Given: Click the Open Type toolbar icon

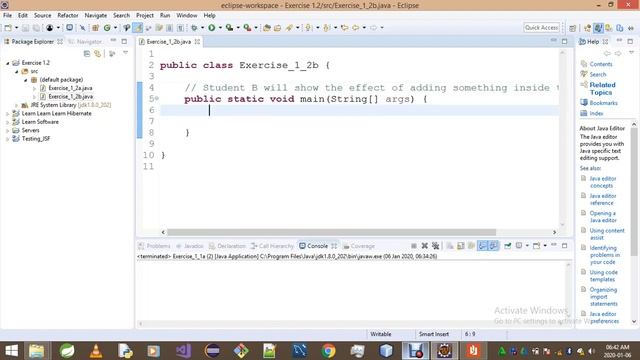Looking at the screenshot, I should point(267,28).
